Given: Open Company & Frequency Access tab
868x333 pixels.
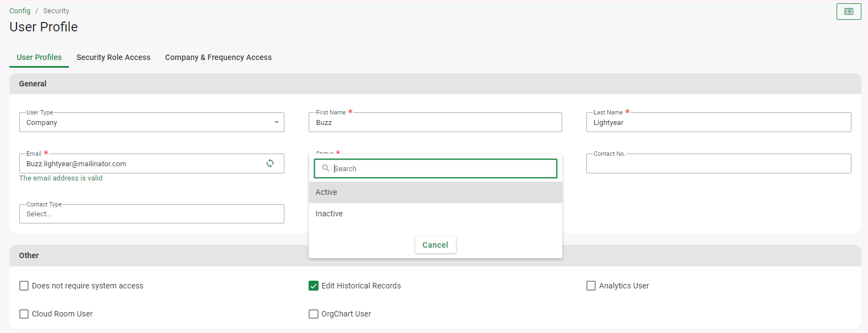Looking at the screenshot, I should pos(218,57).
